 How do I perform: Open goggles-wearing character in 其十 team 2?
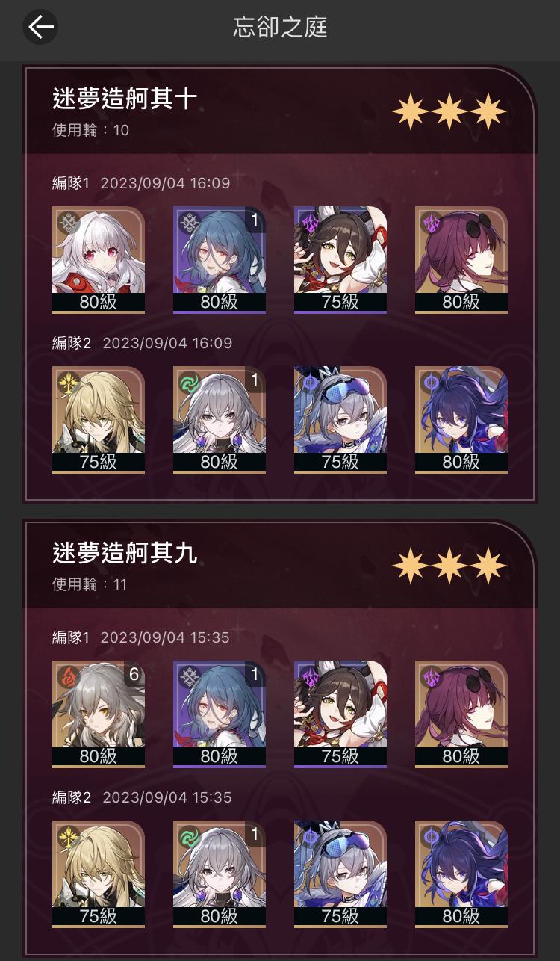340,420
